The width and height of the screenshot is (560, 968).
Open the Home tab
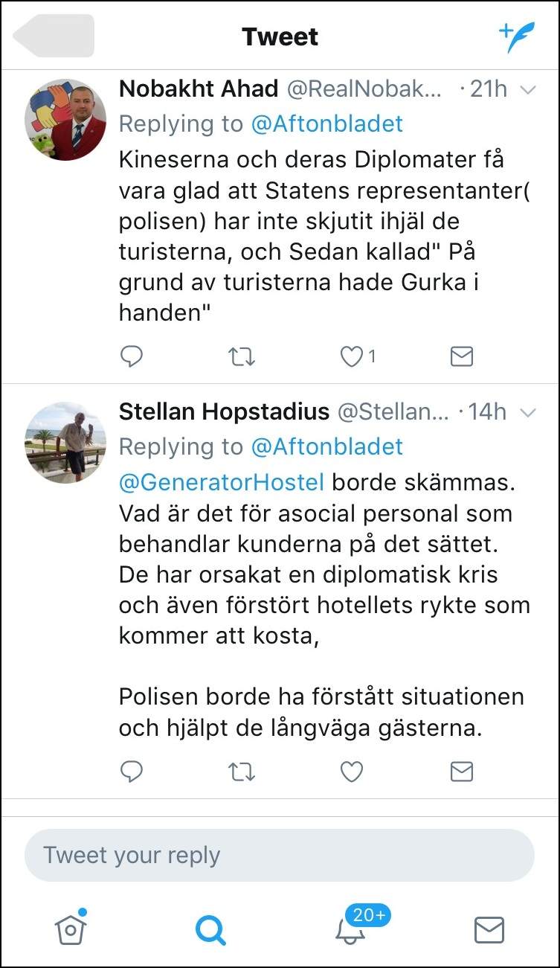(x=71, y=928)
